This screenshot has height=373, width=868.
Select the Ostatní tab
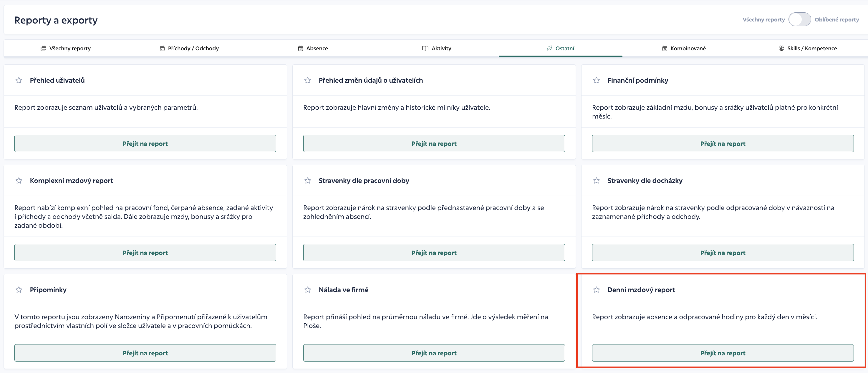click(x=560, y=48)
